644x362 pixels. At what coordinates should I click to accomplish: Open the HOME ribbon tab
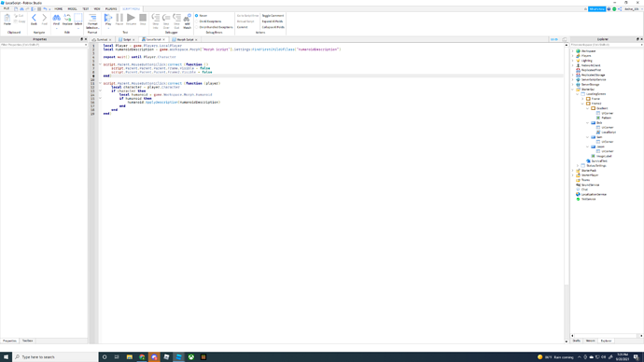tap(58, 8)
